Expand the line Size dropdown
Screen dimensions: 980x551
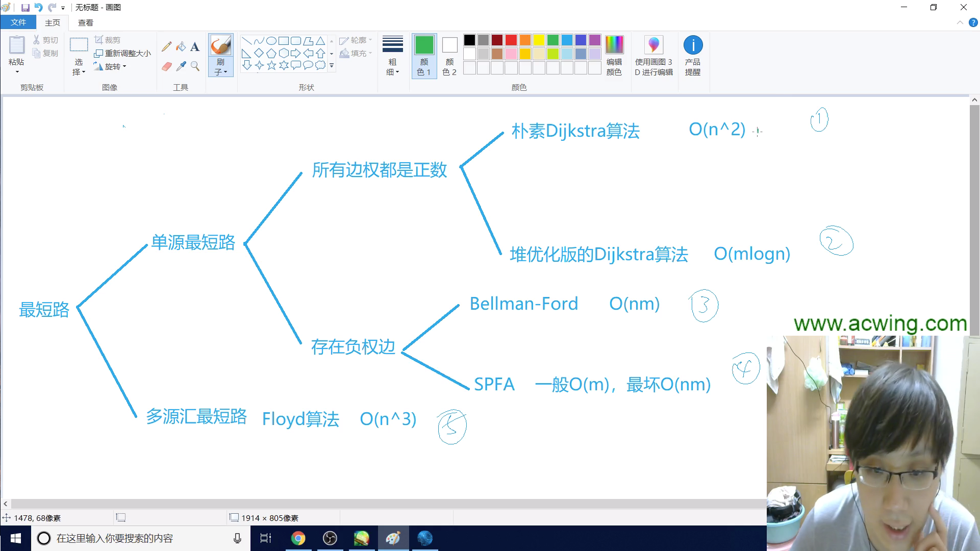392,55
